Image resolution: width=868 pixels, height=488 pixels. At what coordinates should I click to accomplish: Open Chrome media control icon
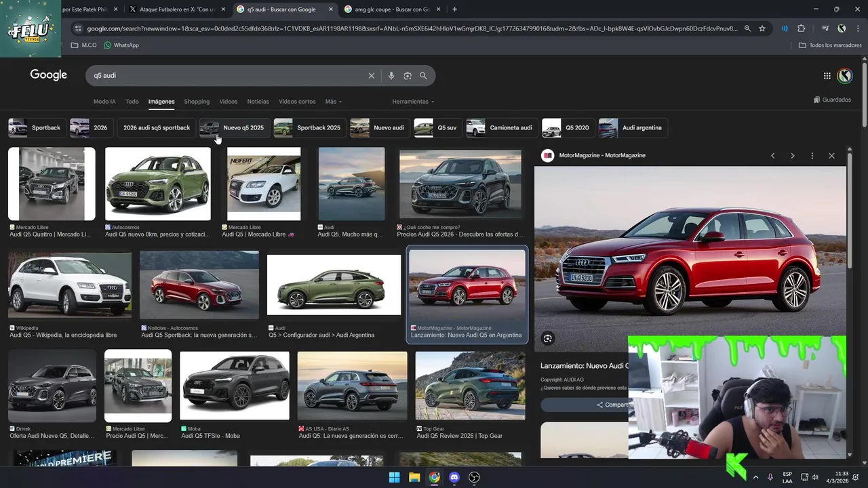[825, 28]
